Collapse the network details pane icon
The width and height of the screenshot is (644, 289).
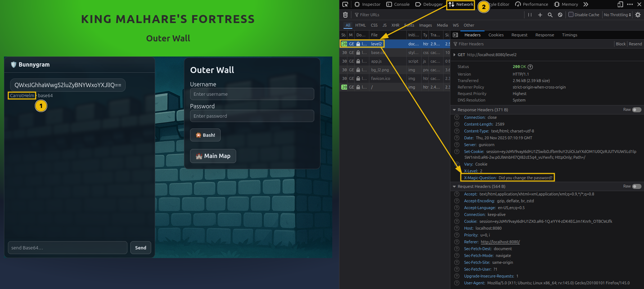pyautogui.click(x=455, y=35)
